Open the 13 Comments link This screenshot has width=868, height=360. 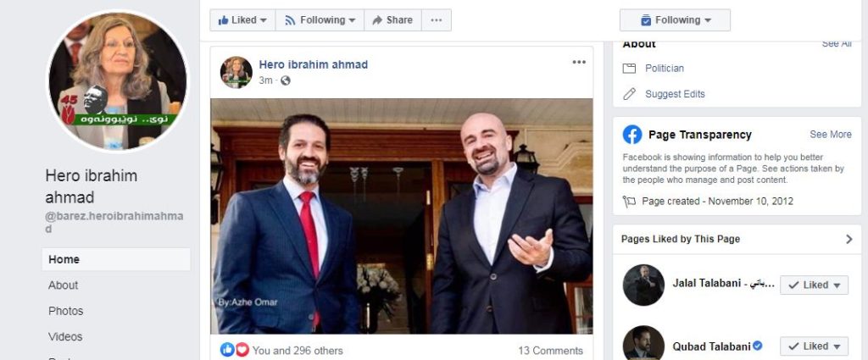coord(550,351)
